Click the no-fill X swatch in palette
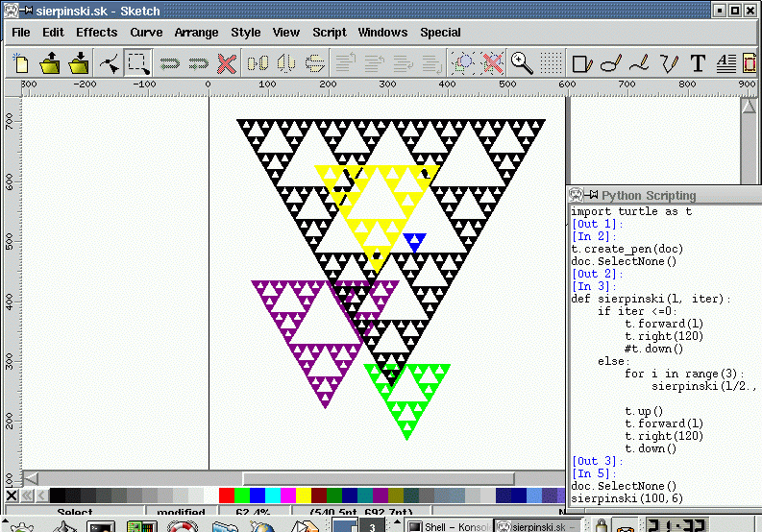The image size is (762, 532). click(x=12, y=496)
